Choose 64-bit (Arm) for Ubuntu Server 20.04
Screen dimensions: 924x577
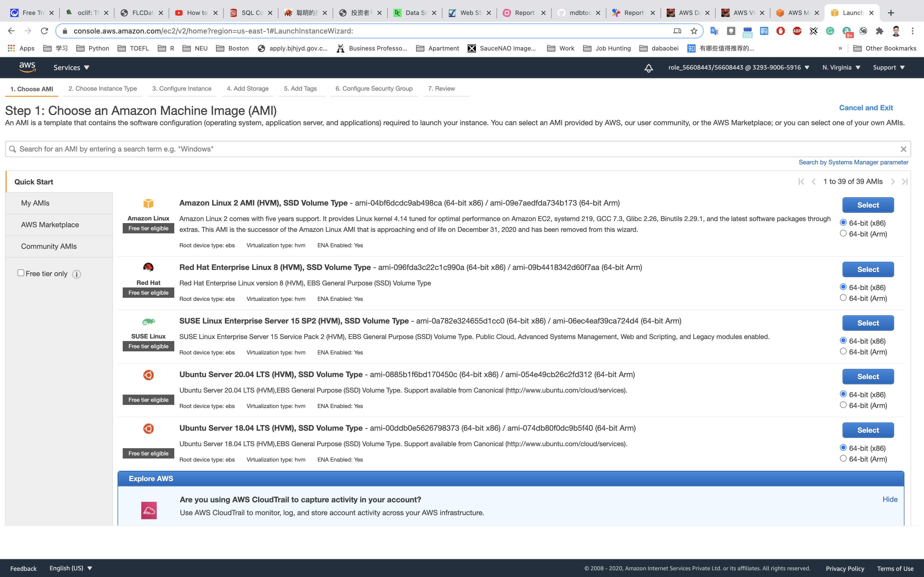(x=843, y=405)
